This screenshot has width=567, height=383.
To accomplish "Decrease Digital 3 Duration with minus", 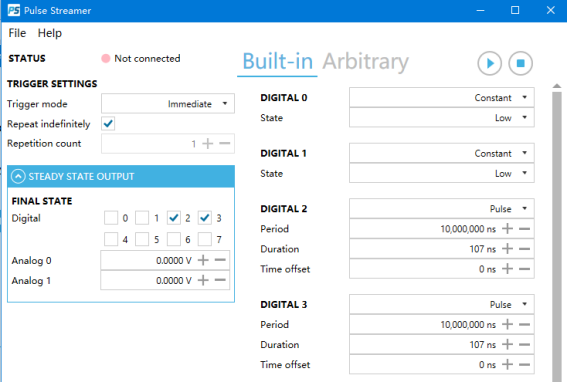I will [524, 344].
